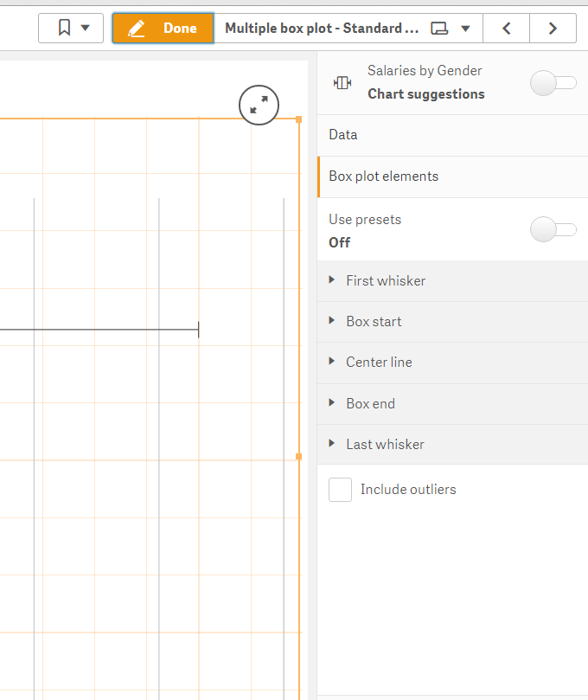Navigate to previous sheet with the left chevron icon
The height and width of the screenshot is (700, 588).
[506, 28]
